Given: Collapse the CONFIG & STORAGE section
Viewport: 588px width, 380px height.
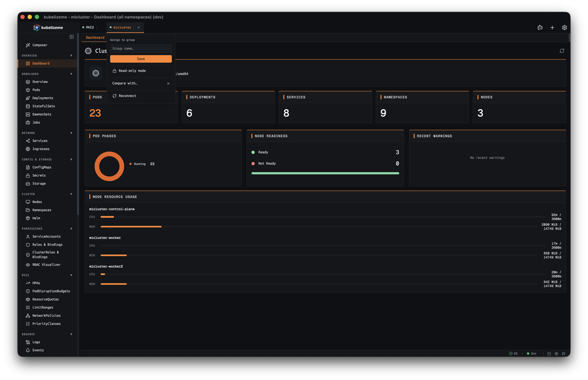Looking at the screenshot, I should point(71,159).
